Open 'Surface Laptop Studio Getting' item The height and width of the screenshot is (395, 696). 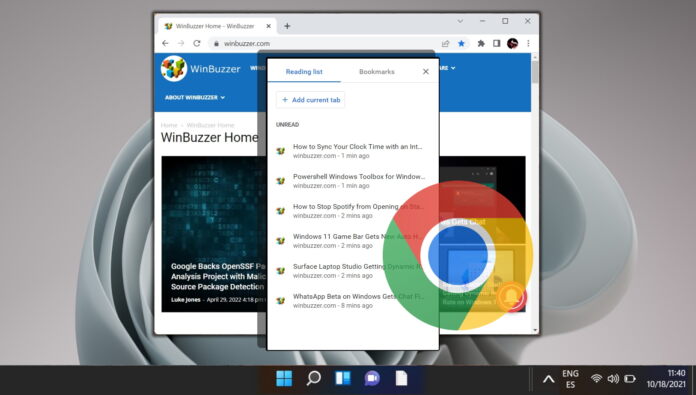tap(353, 271)
